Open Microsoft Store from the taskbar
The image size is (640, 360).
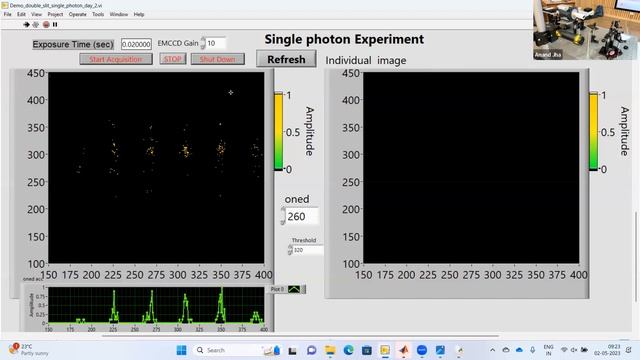click(x=367, y=350)
